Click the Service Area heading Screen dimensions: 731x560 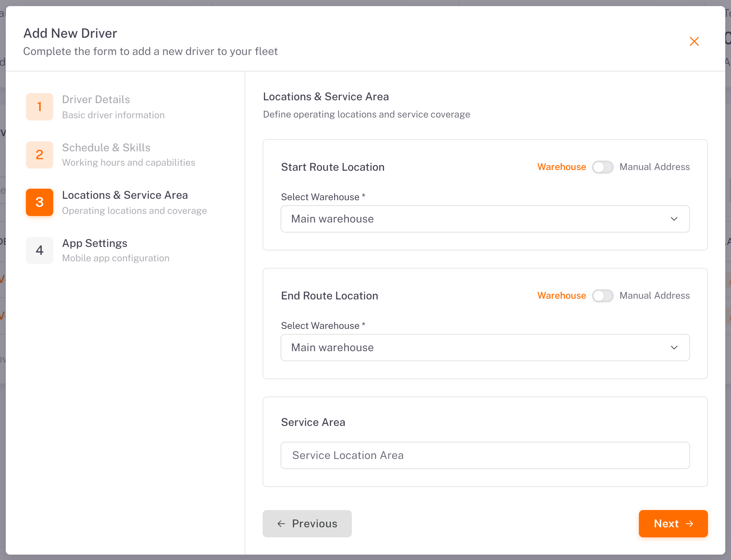[x=313, y=422]
